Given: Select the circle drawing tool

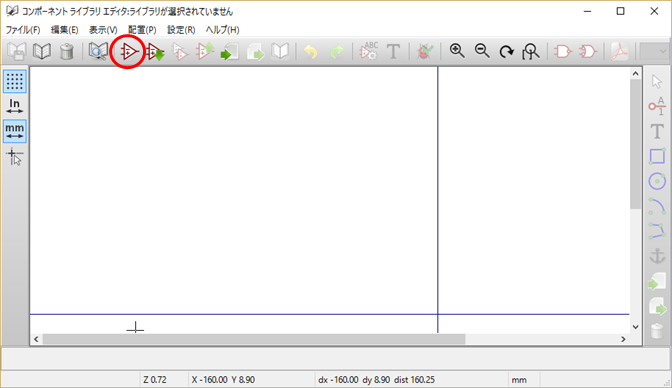Looking at the screenshot, I should pyautogui.click(x=657, y=181).
